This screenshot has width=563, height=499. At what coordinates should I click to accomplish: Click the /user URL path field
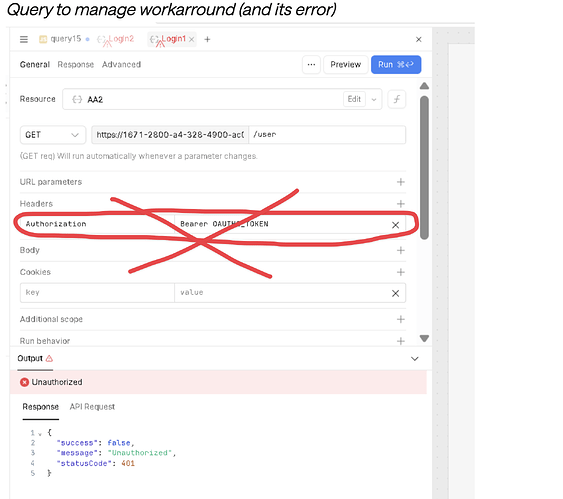coord(327,135)
